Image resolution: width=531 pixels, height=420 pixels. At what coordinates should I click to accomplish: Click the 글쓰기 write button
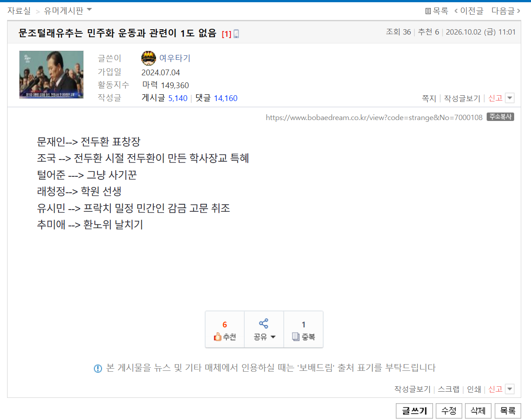414,411
